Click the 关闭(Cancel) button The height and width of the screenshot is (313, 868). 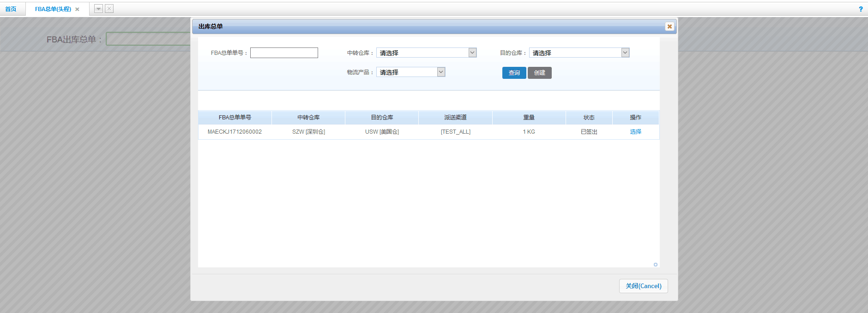point(643,286)
